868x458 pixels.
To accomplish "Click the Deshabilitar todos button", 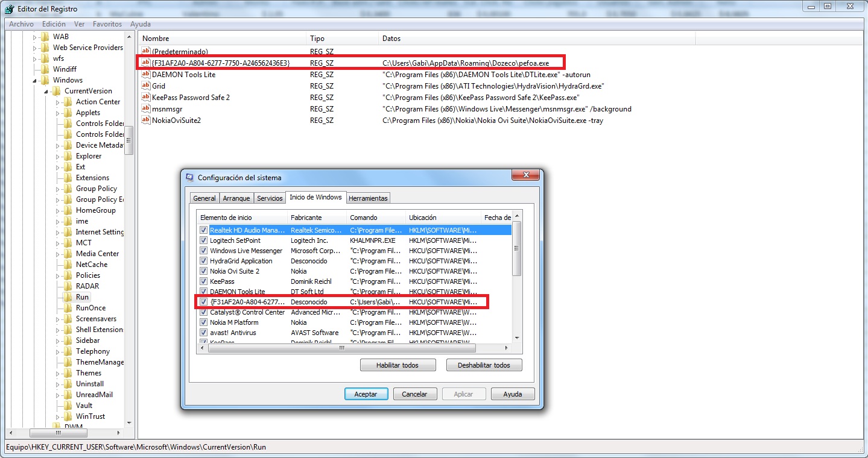I will point(484,365).
